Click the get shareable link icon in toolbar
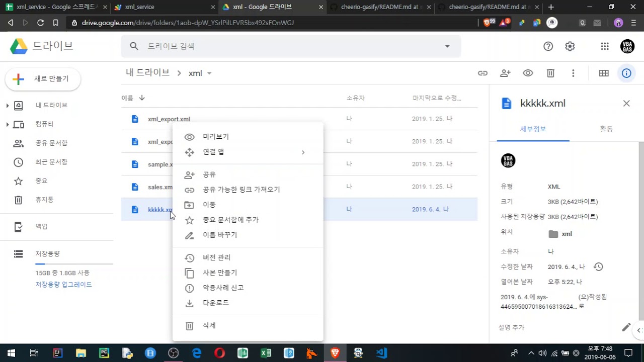 point(482,73)
